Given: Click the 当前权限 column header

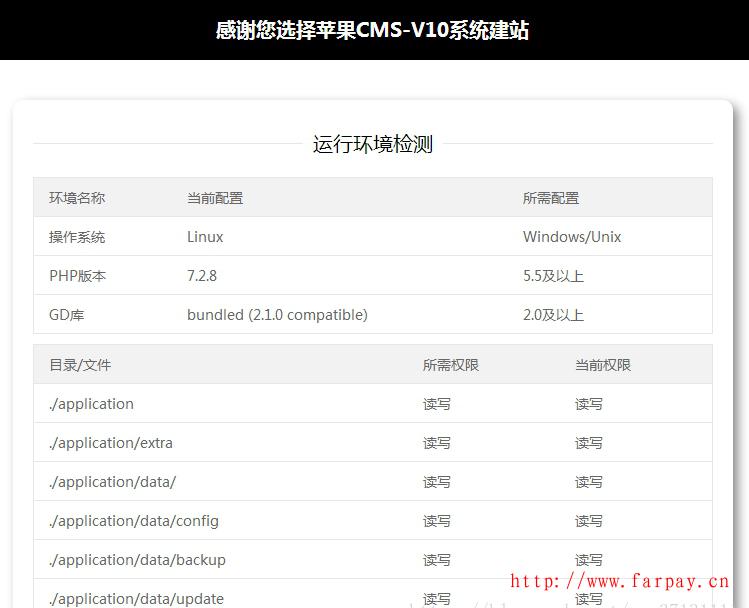Looking at the screenshot, I should click(603, 365).
